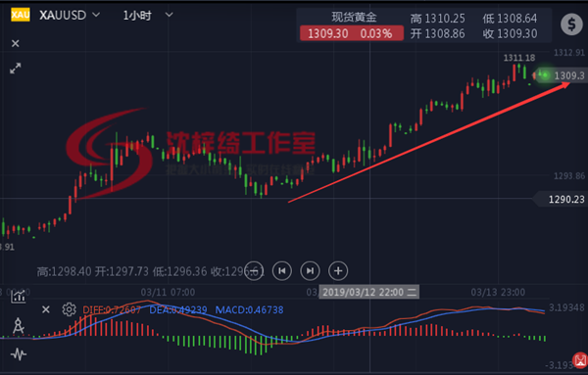The height and width of the screenshot is (375, 588).
Task: Expand the chart to fullscreen
Action: tap(16, 69)
